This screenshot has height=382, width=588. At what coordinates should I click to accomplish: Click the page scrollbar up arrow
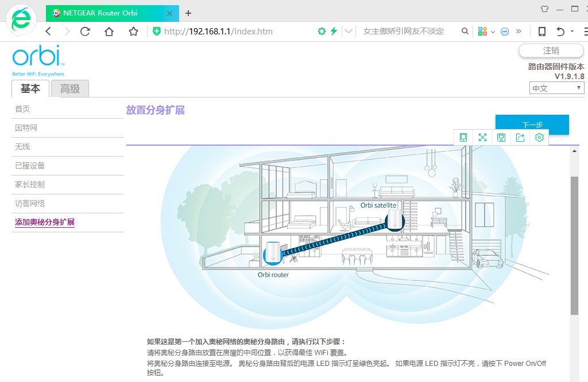574,151
